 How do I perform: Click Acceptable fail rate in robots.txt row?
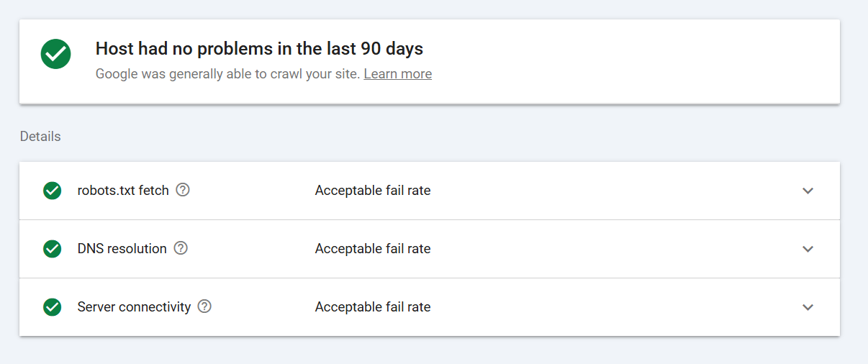(x=373, y=191)
